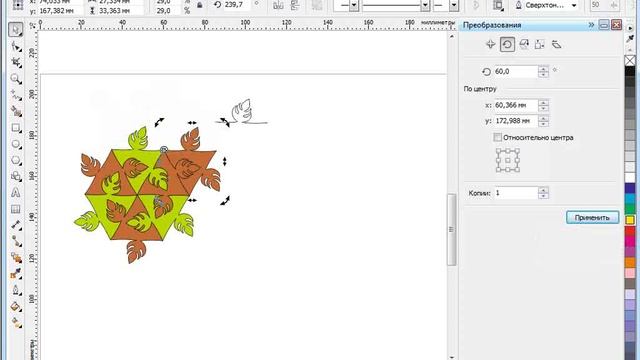640x360 pixels.
Task: Click the vertical scrollbar thumb of the canvas
Action: pyautogui.click(x=451, y=230)
